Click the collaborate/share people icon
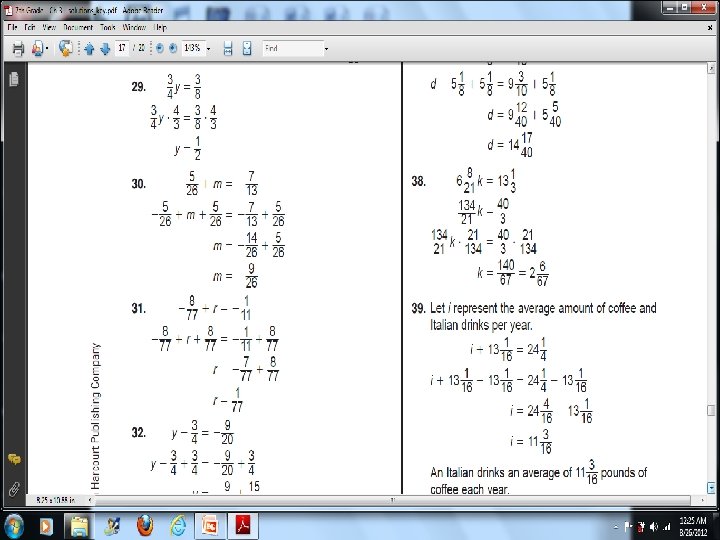 pyautogui.click(x=37, y=48)
